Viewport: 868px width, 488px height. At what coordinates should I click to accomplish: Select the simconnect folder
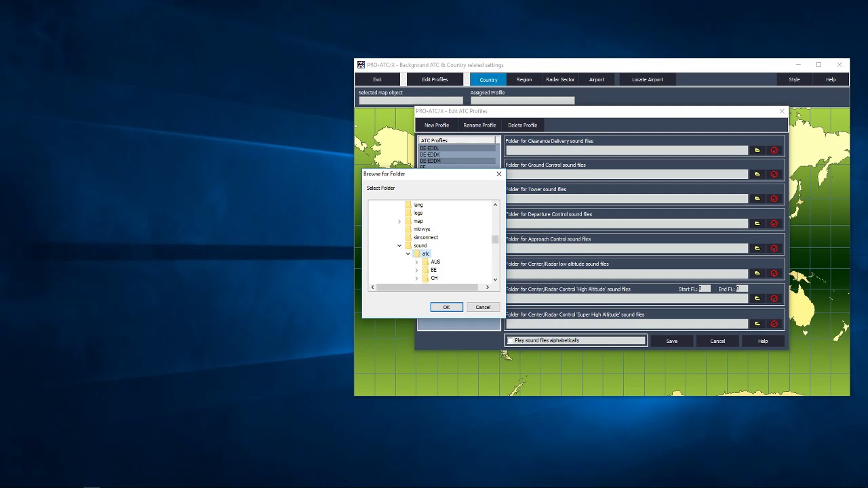pyautogui.click(x=426, y=237)
